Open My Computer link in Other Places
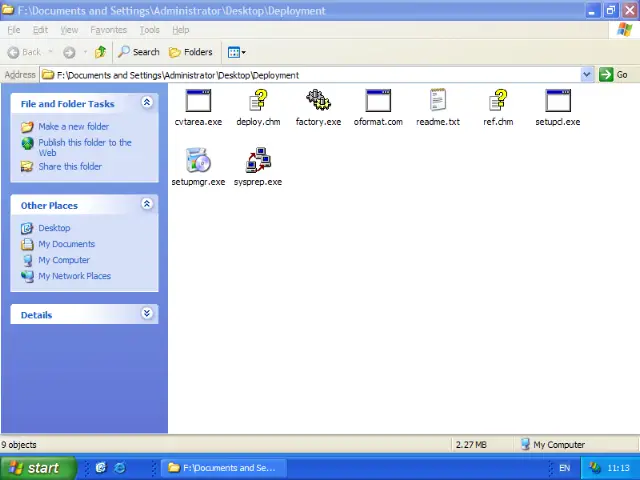This screenshot has height=480, width=640. (x=64, y=260)
